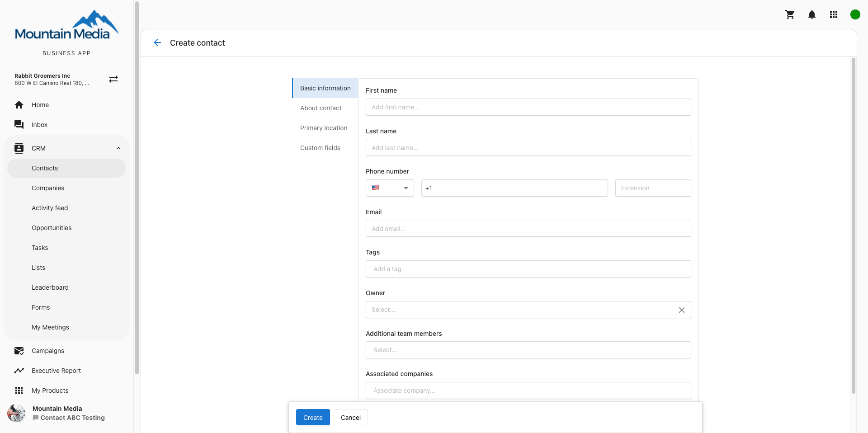Click Rabbit Groomers Inc business name
The image size is (868, 433).
click(x=42, y=75)
